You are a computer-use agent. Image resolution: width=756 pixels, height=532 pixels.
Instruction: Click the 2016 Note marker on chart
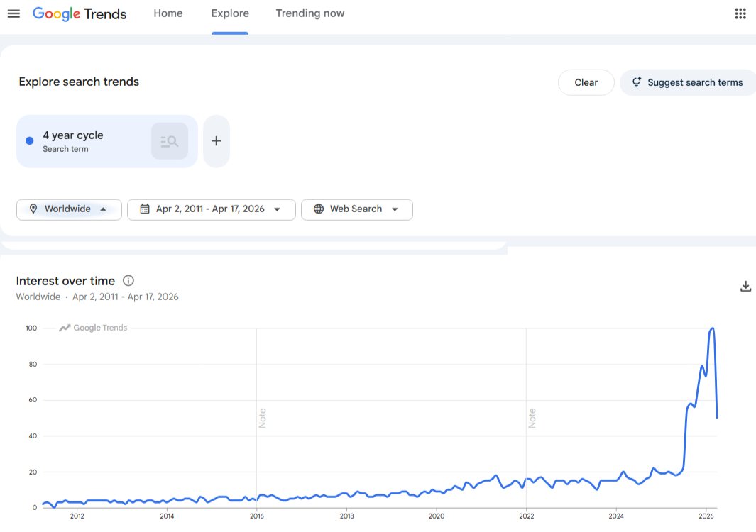point(262,419)
